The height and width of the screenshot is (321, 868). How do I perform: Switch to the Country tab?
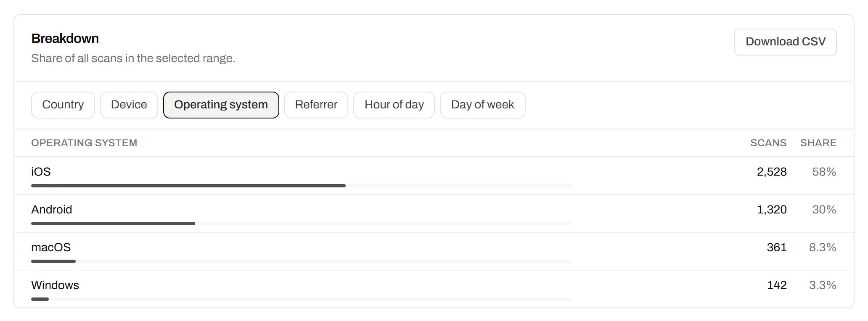(63, 105)
